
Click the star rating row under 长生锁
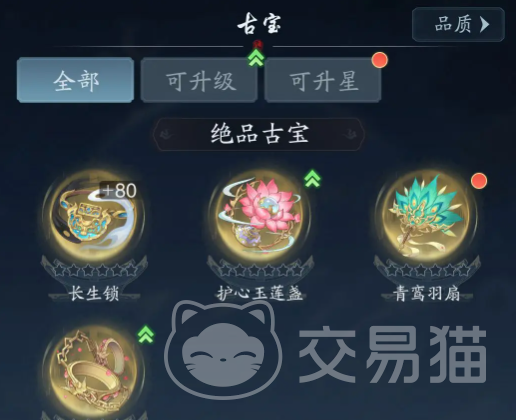(x=94, y=270)
